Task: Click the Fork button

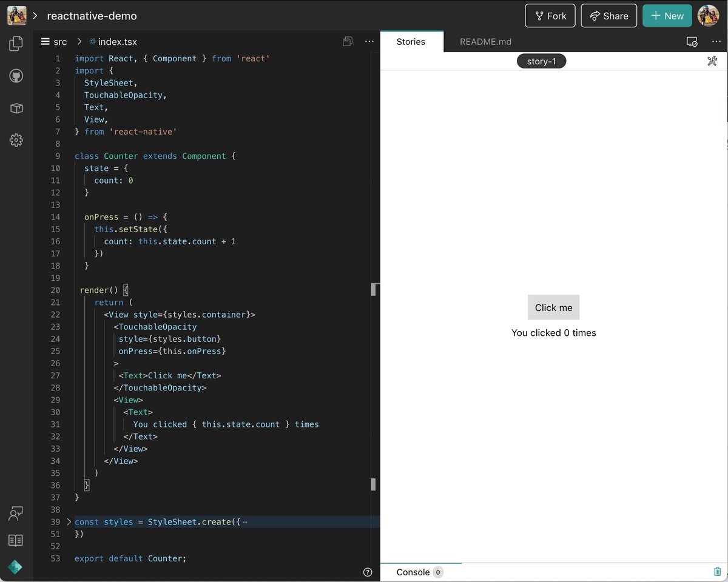Action: click(550, 16)
